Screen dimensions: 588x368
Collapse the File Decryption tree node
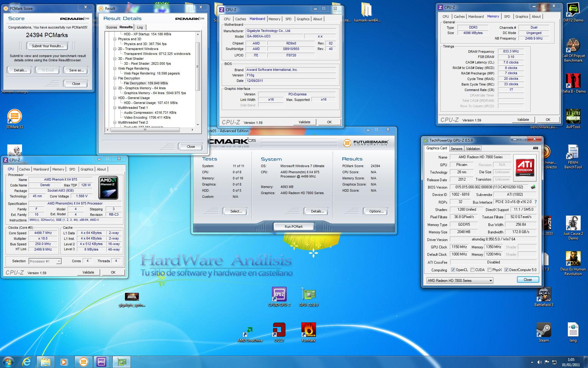pyautogui.click(x=115, y=78)
